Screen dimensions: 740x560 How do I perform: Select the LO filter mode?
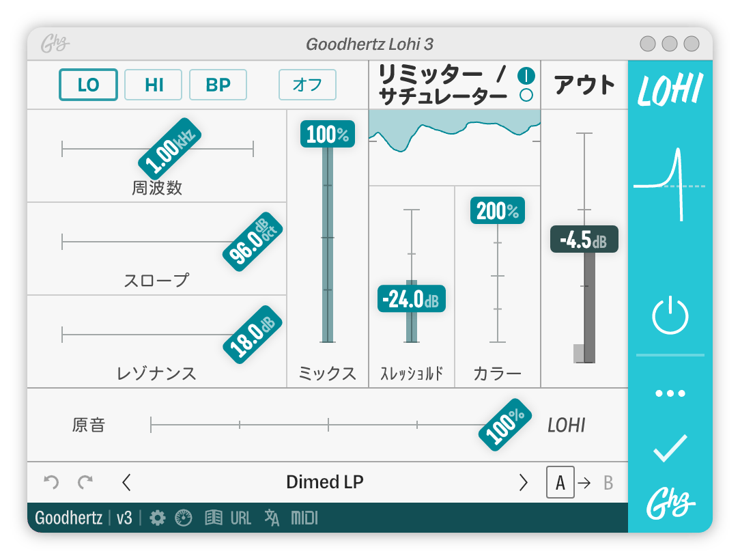[x=88, y=85]
